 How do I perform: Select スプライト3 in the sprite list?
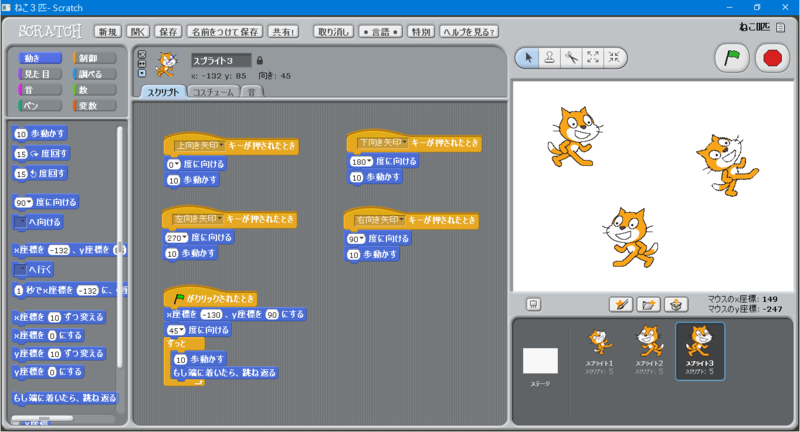point(699,351)
